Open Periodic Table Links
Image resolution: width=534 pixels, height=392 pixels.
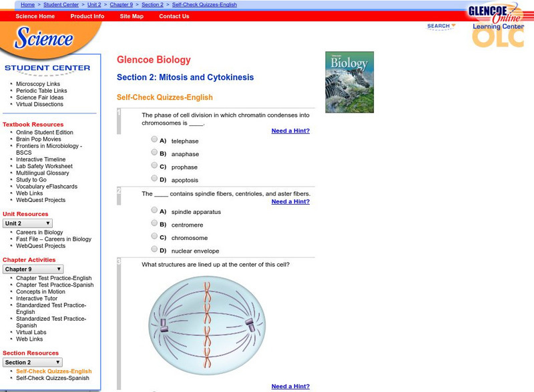(x=41, y=91)
